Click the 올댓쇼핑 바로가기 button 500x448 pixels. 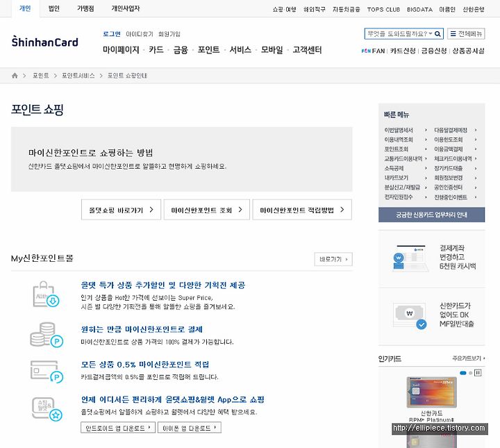[x=121, y=210]
